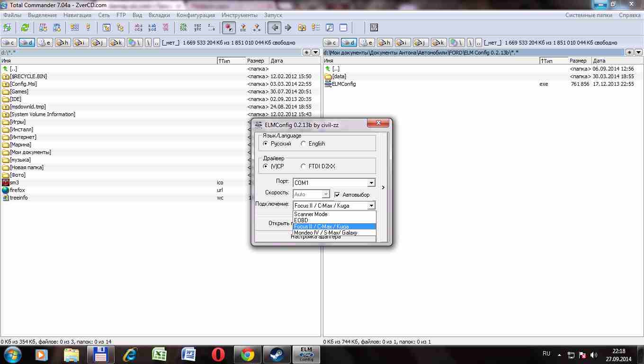Open the Навигация menu
This screenshot has height=364, width=644.
(x=77, y=15)
